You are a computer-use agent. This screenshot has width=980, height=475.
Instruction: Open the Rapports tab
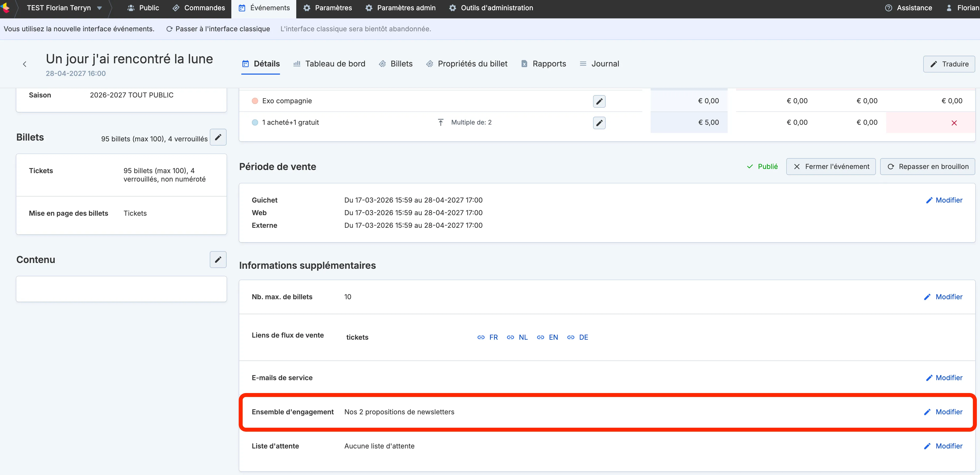pyautogui.click(x=543, y=64)
